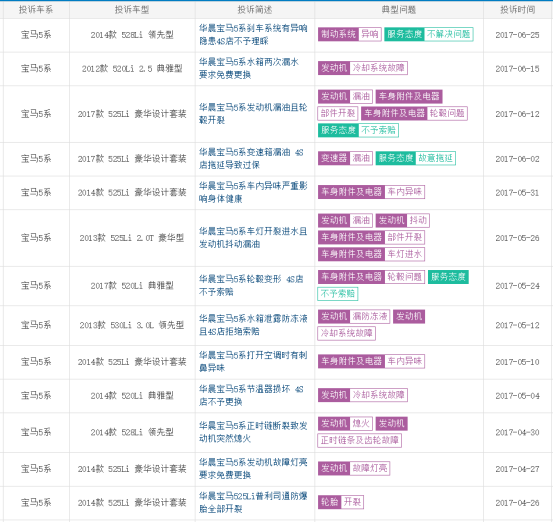
Task: Click the date 2017-06-02
Action: 517,159
